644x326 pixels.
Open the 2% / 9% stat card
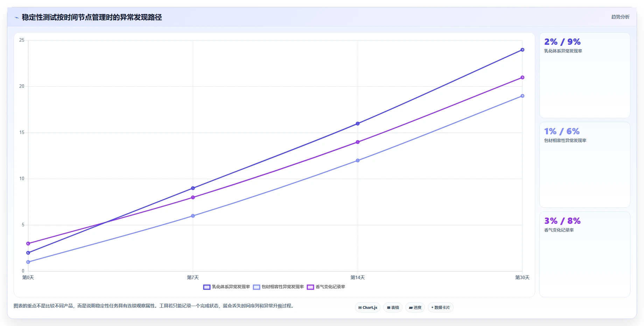584,75
